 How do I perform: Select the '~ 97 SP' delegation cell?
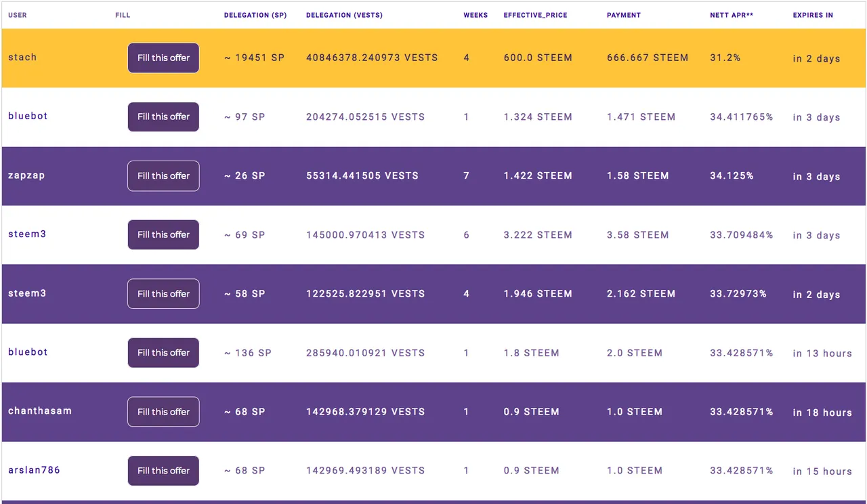(245, 117)
